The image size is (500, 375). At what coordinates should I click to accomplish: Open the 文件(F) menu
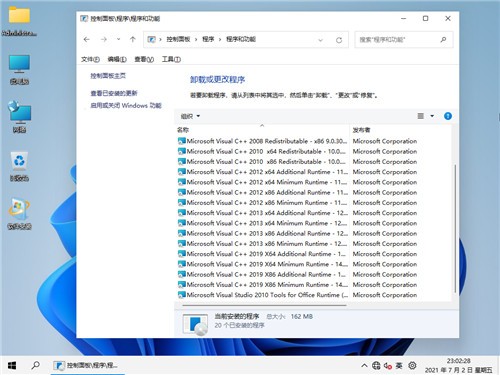[90, 59]
